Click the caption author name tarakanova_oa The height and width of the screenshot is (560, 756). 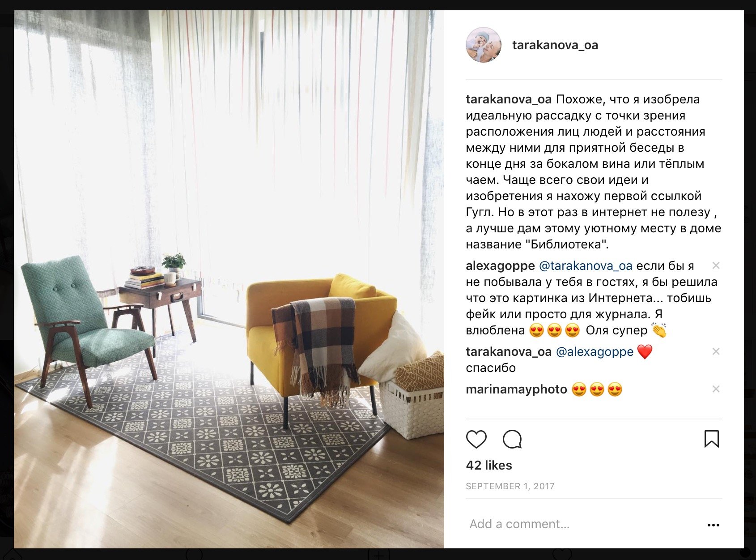pyautogui.click(x=509, y=99)
